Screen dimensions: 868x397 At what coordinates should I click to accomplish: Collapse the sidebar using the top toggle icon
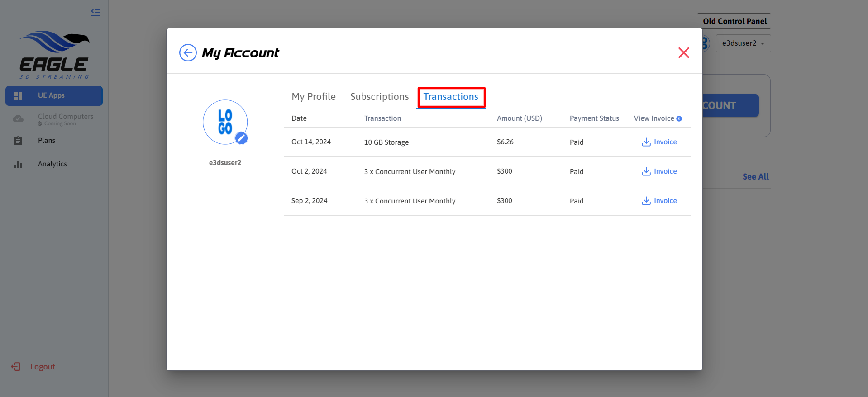[x=95, y=13]
